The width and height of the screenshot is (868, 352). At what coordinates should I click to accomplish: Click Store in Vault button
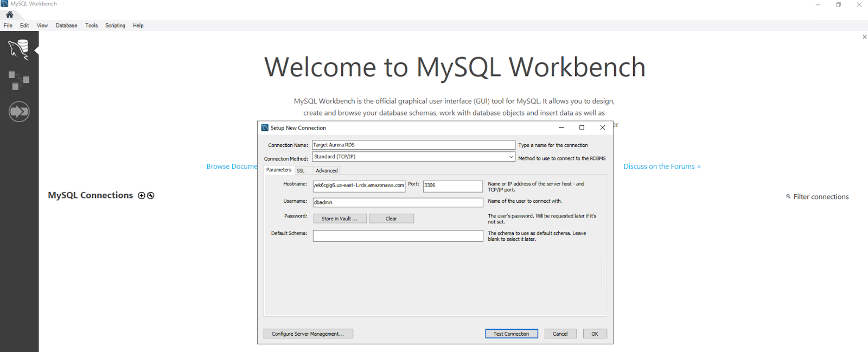pyautogui.click(x=340, y=219)
